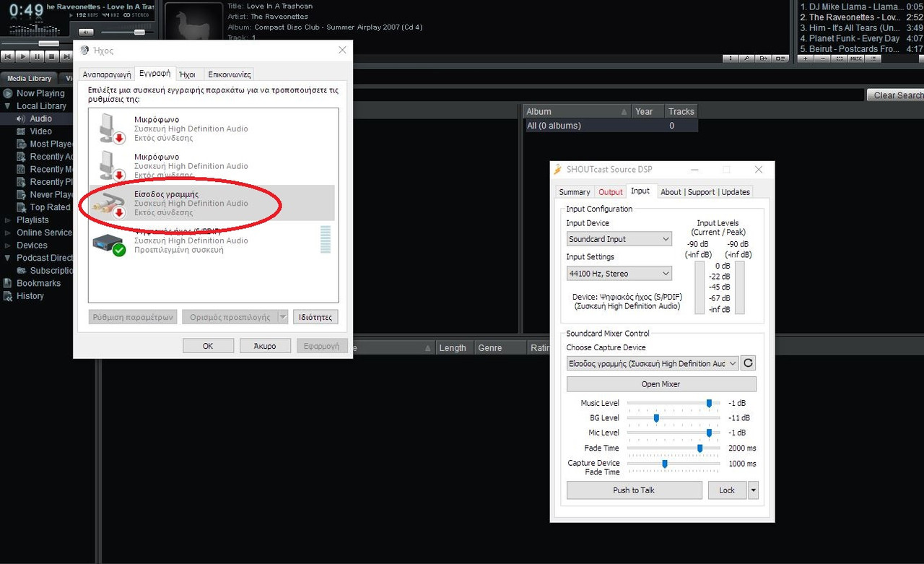Viewport: 924px width, 564px height.
Task: Click the Mic Level slider handle
Action: click(x=709, y=433)
